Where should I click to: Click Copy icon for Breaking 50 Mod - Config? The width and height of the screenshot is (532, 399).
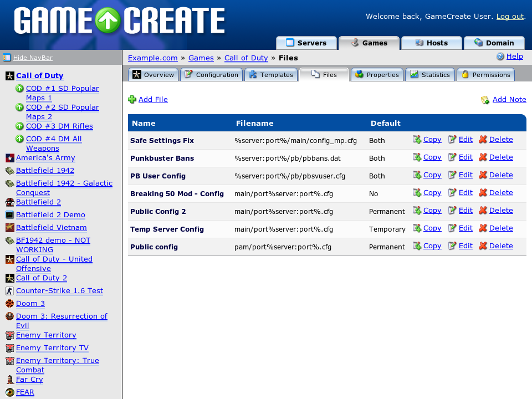[417, 193]
